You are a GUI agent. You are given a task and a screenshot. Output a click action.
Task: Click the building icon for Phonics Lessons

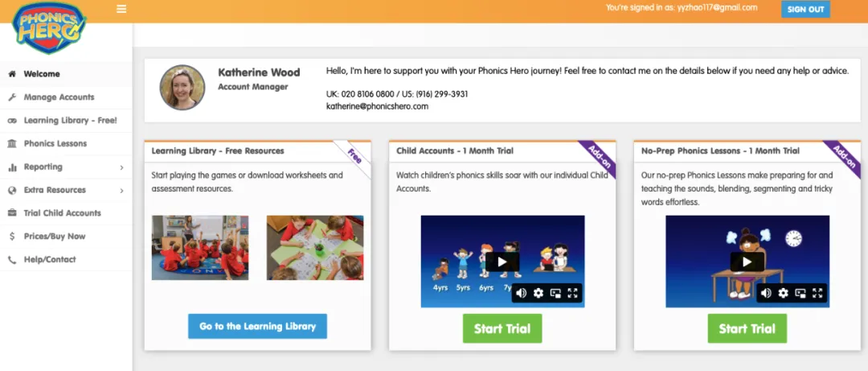pyautogui.click(x=12, y=143)
